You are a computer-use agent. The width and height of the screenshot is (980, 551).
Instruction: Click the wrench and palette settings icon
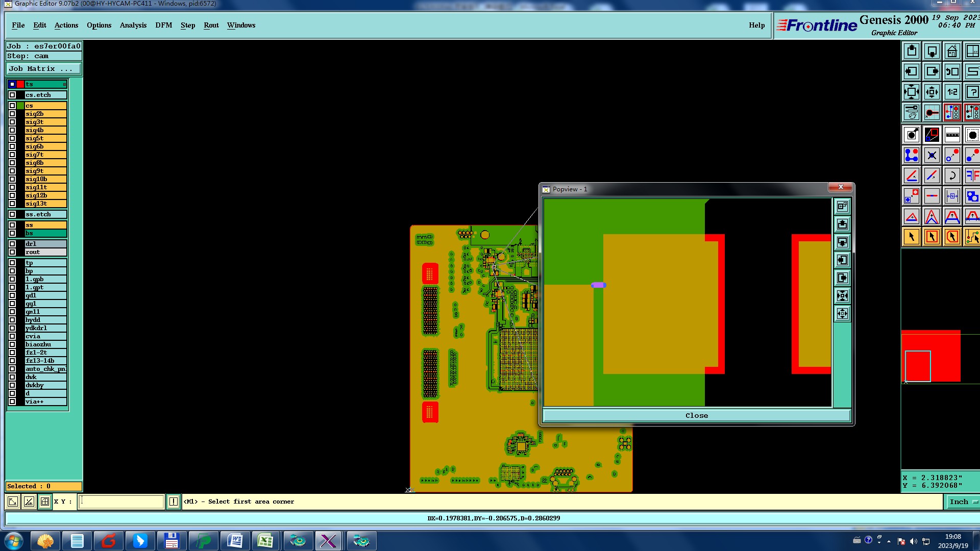[912, 113]
